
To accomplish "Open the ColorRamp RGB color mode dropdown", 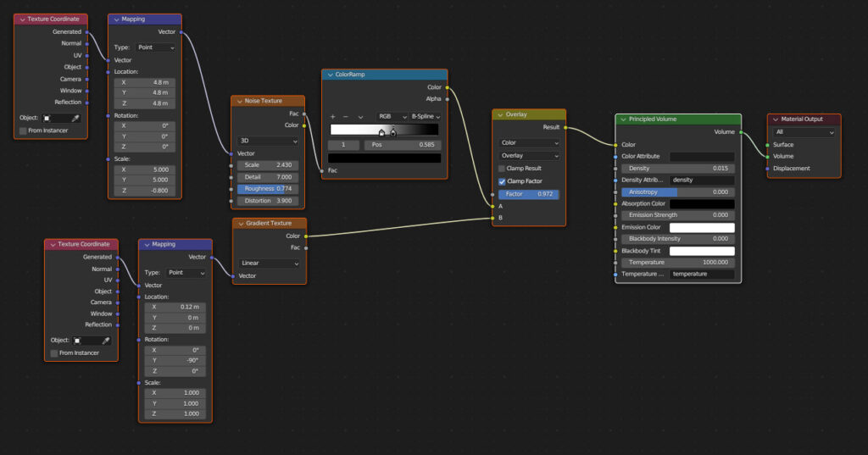I will [392, 117].
